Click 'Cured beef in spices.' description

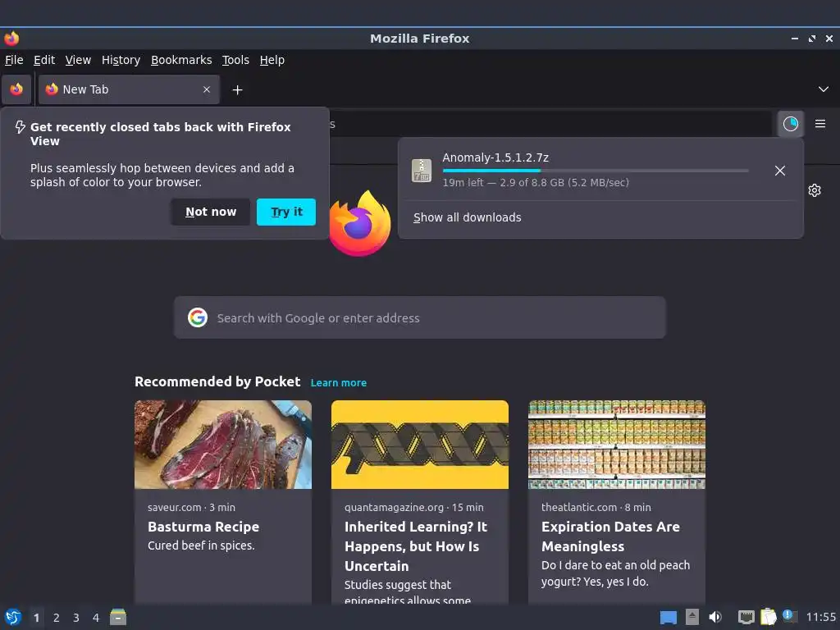(201, 546)
